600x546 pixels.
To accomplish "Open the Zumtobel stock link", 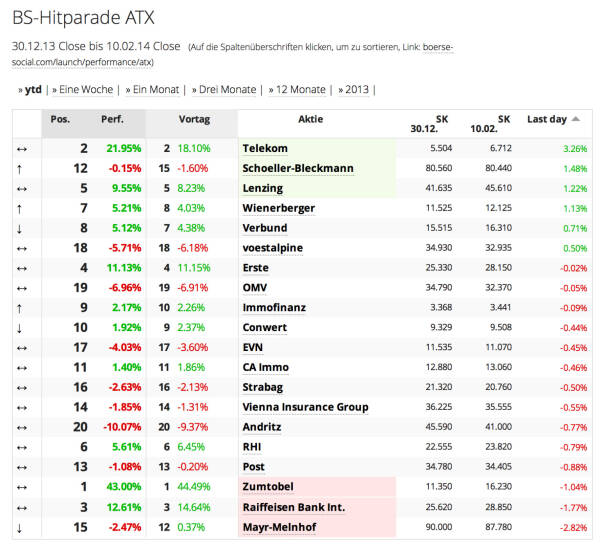I will (268, 487).
